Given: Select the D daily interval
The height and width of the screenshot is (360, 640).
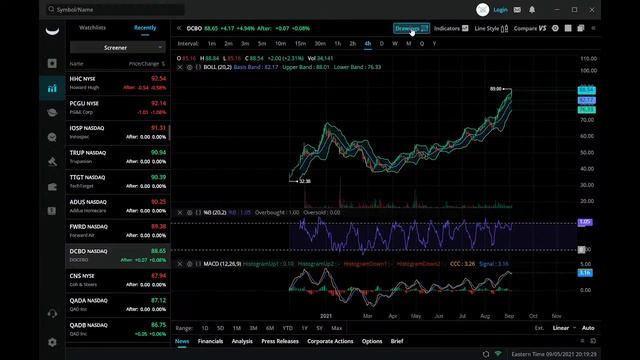Looking at the screenshot, I should (382, 43).
